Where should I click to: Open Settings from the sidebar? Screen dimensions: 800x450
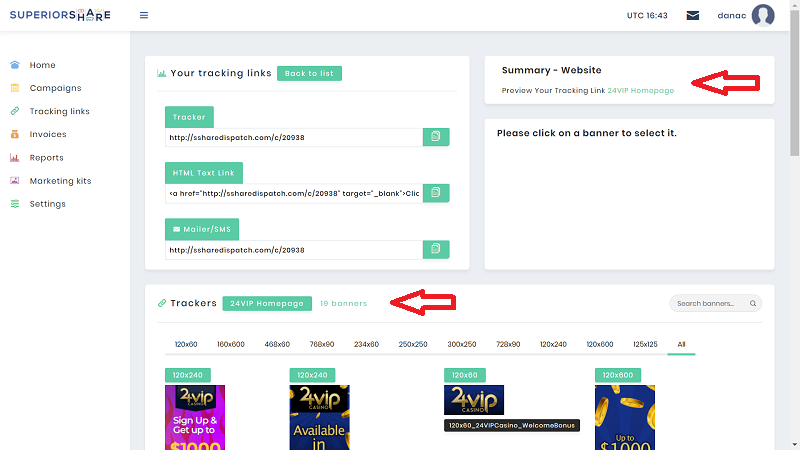tap(47, 204)
